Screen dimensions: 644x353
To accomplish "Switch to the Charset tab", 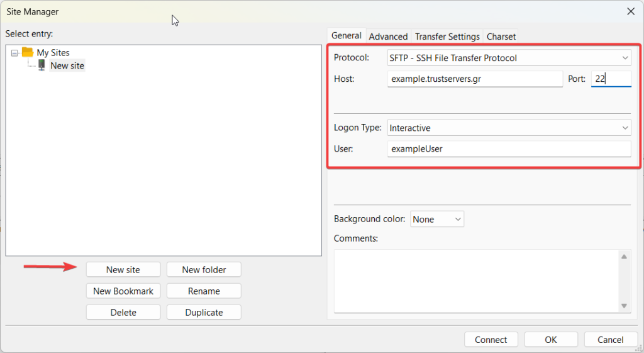I will (x=501, y=36).
